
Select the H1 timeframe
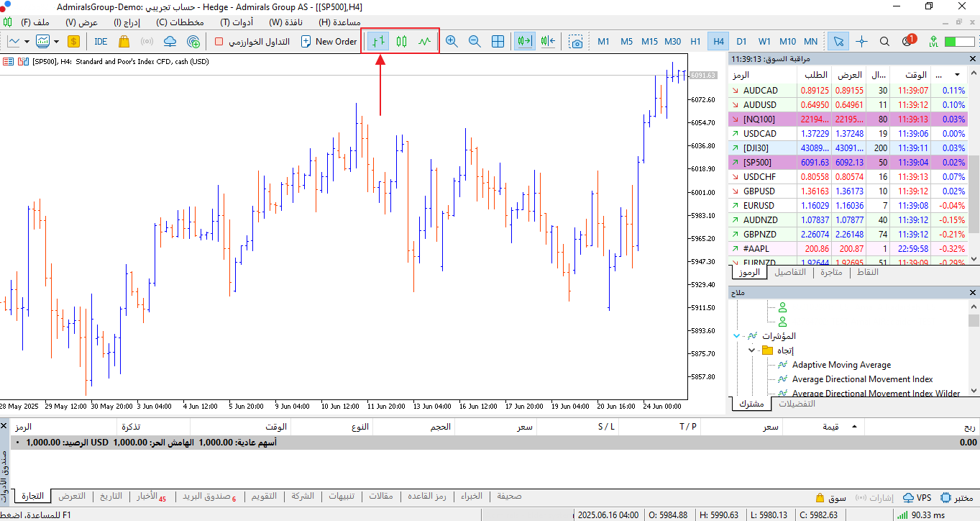tap(695, 41)
